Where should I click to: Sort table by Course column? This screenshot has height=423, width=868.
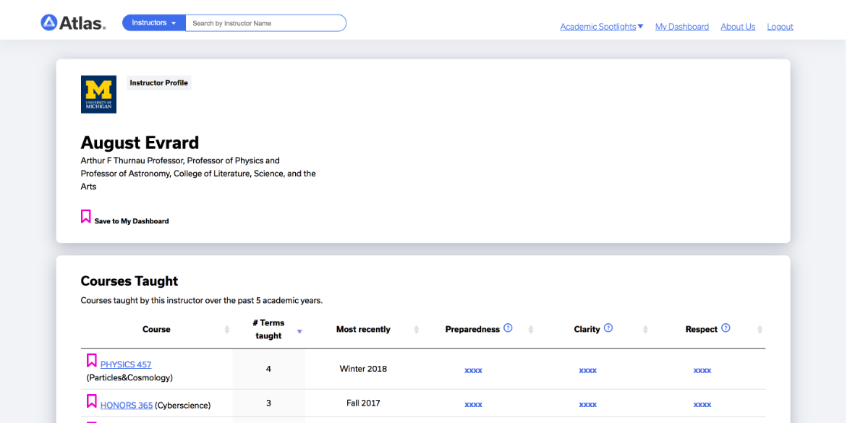pyautogui.click(x=227, y=330)
